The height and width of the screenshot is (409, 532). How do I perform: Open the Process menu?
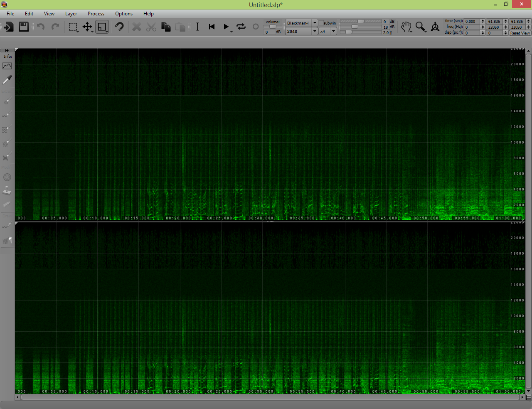tap(96, 14)
